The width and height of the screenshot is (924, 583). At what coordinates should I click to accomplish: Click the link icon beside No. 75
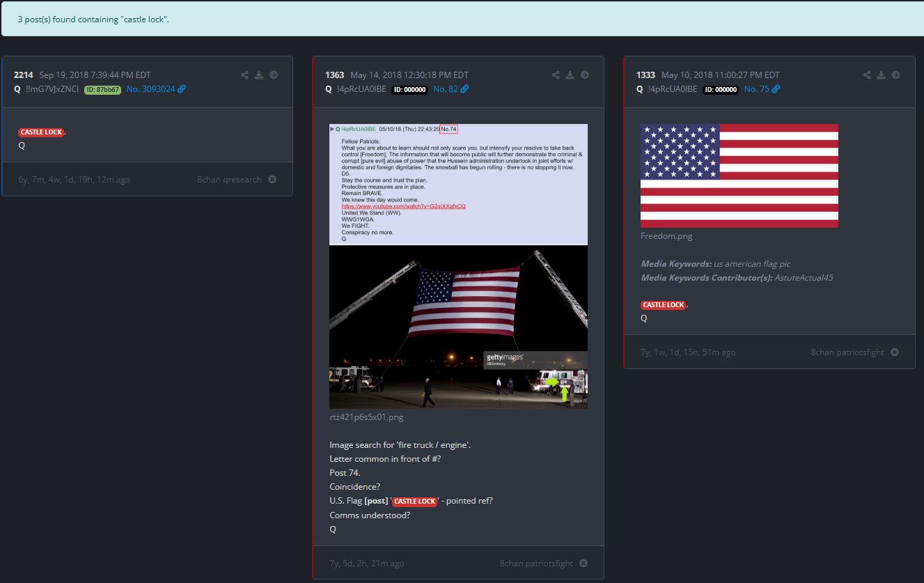[776, 89]
